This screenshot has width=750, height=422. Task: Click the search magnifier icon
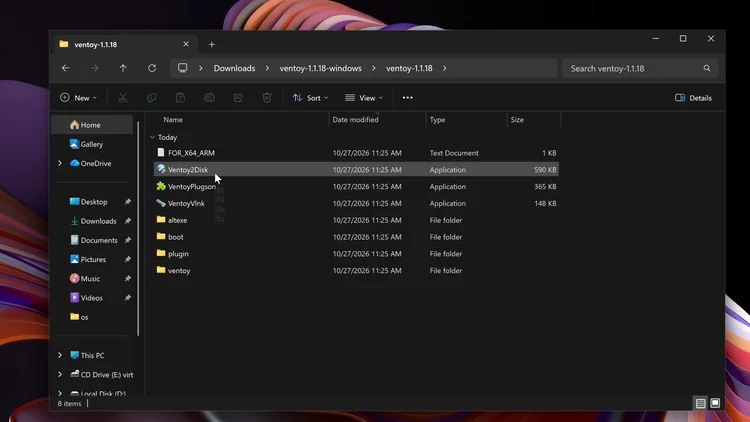(x=707, y=68)
